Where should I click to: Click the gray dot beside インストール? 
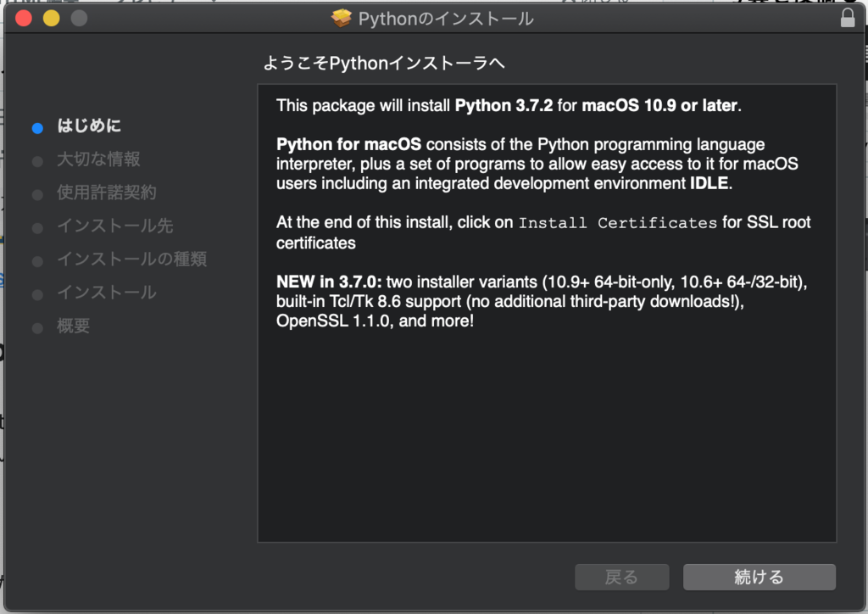36,293
